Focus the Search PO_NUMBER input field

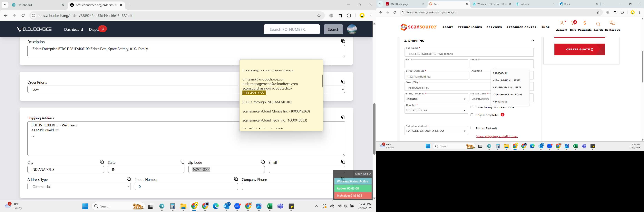[291, 29]
